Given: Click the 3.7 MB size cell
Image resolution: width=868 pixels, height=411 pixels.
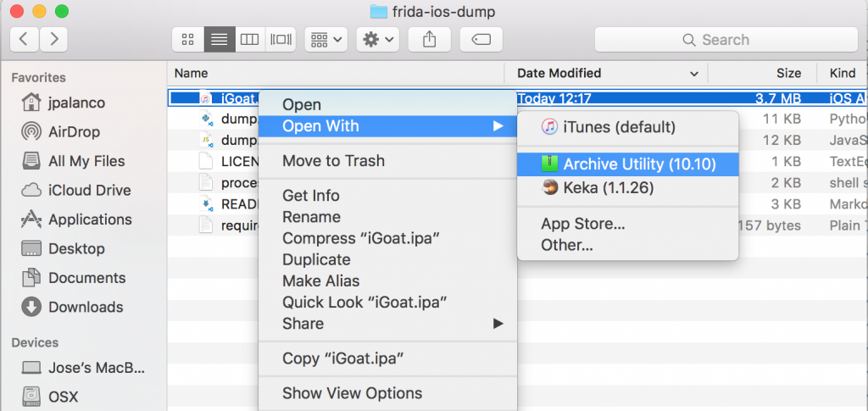Looking at the screenshot, I should click(x=778, y=99).
